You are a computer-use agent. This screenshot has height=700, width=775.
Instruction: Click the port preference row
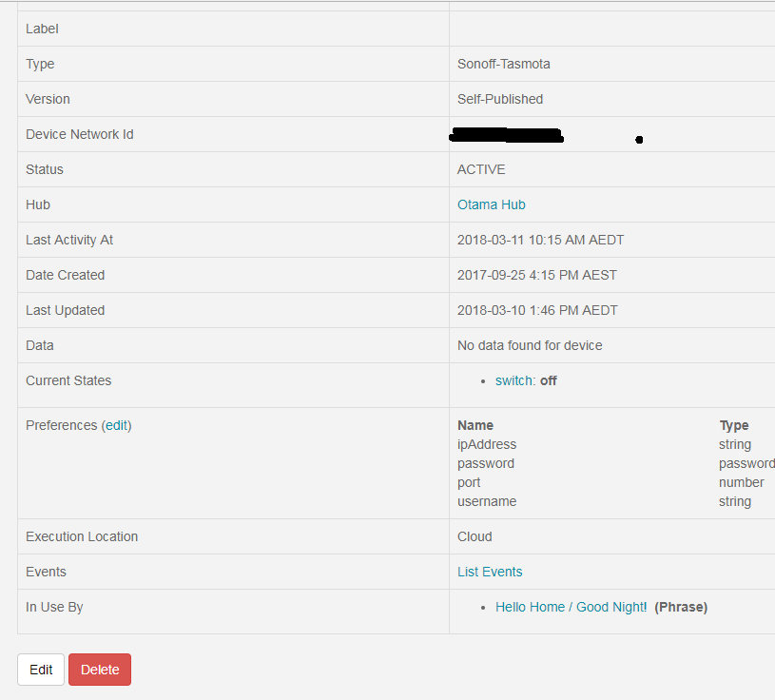(x=469, y=482)
